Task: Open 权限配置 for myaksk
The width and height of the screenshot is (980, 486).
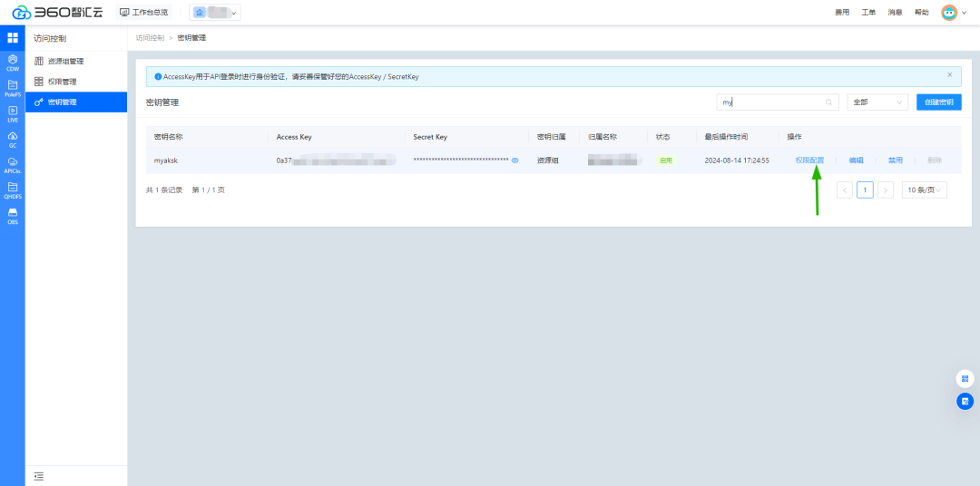Action: 809,160
